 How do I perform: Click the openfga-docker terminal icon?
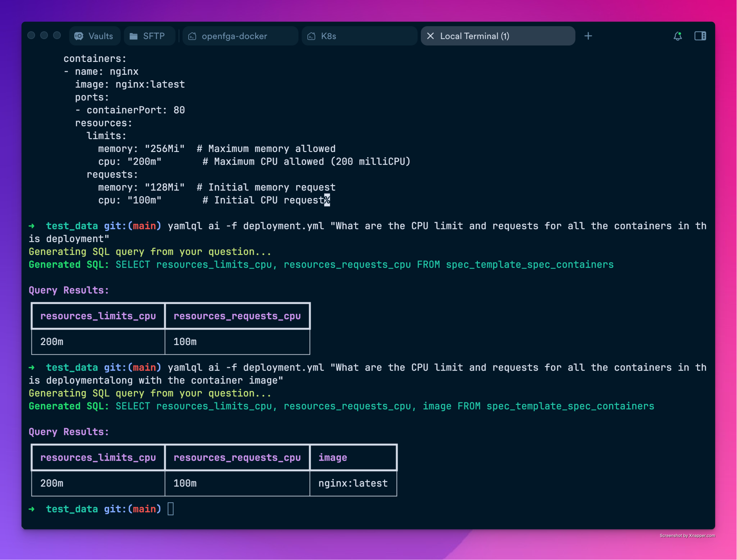pos(192,36)
